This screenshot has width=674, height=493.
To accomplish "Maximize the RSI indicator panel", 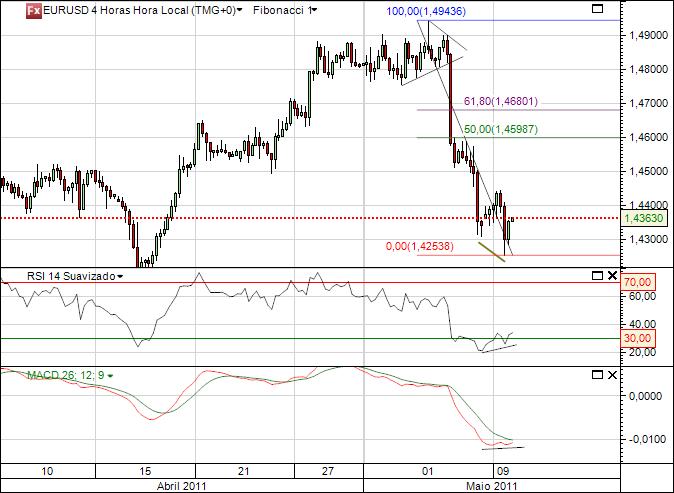I will point(597,276).
